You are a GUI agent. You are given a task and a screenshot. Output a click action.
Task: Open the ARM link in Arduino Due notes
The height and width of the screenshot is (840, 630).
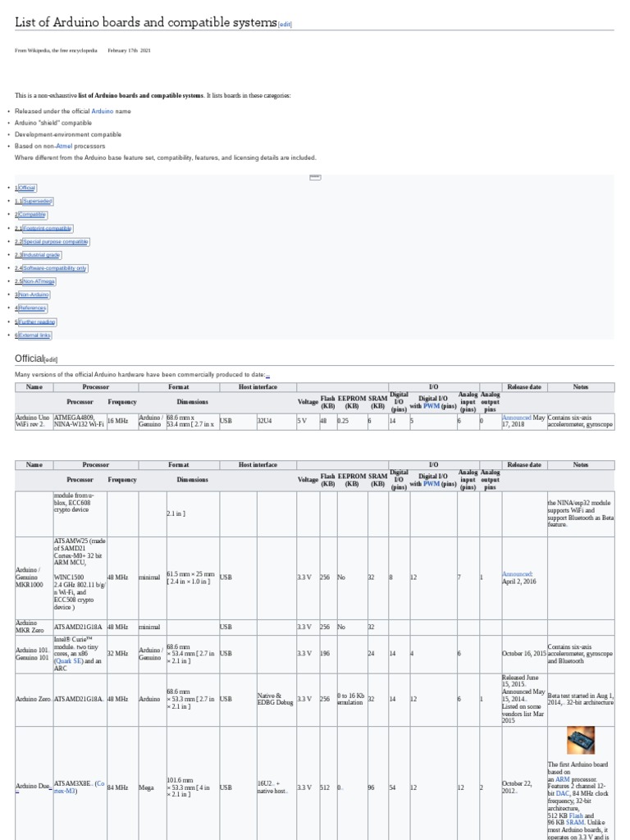[563, 779]
